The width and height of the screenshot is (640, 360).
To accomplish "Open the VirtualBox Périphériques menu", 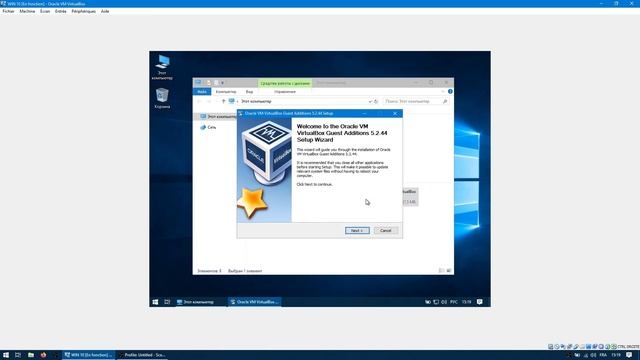I will pyautogui.click(x=83, y=11).
